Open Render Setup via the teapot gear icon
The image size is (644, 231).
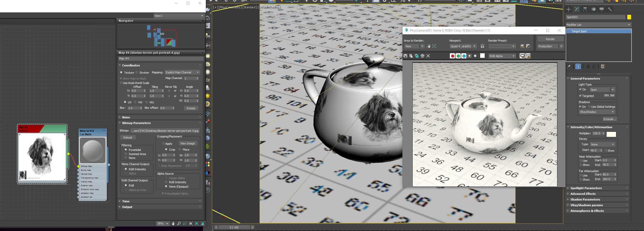pyautogui.click(x=522, y=46)
